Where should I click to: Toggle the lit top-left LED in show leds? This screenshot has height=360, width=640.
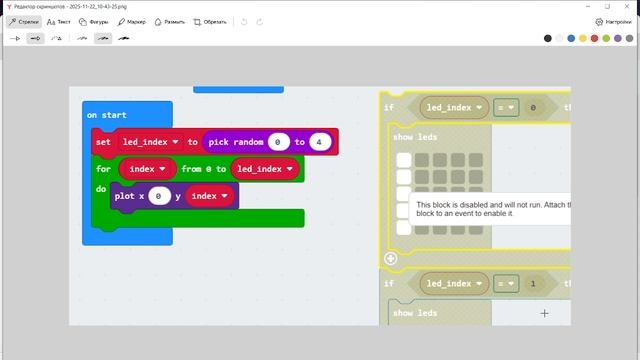[x=404, y=160]
